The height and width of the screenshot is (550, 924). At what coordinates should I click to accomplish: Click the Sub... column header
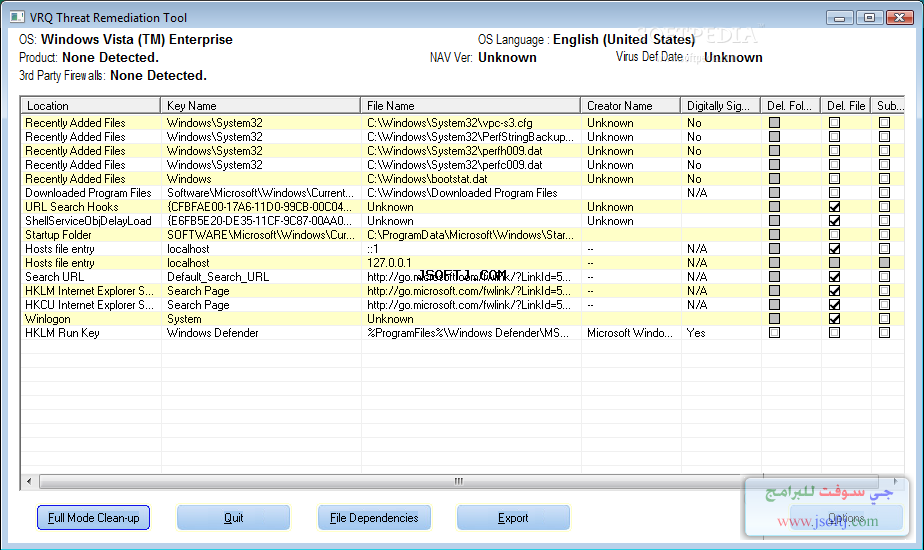pos(888,106)
